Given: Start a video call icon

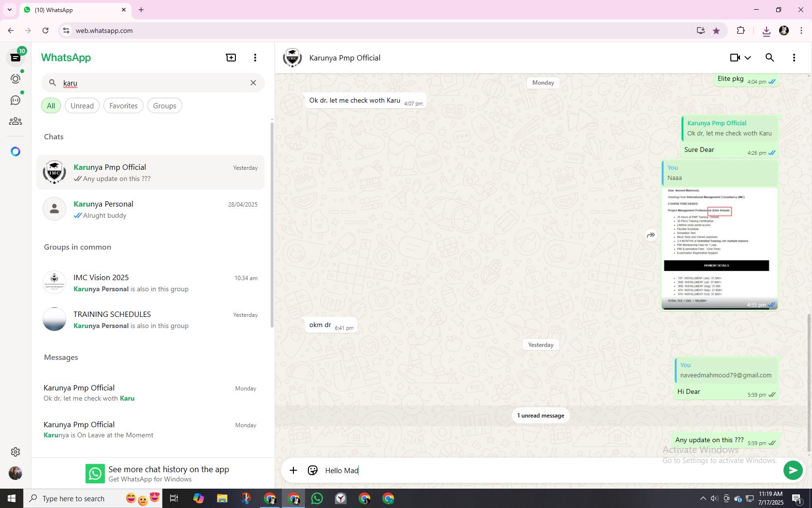Looking at the screenshot, I should [x=735, y=58].
